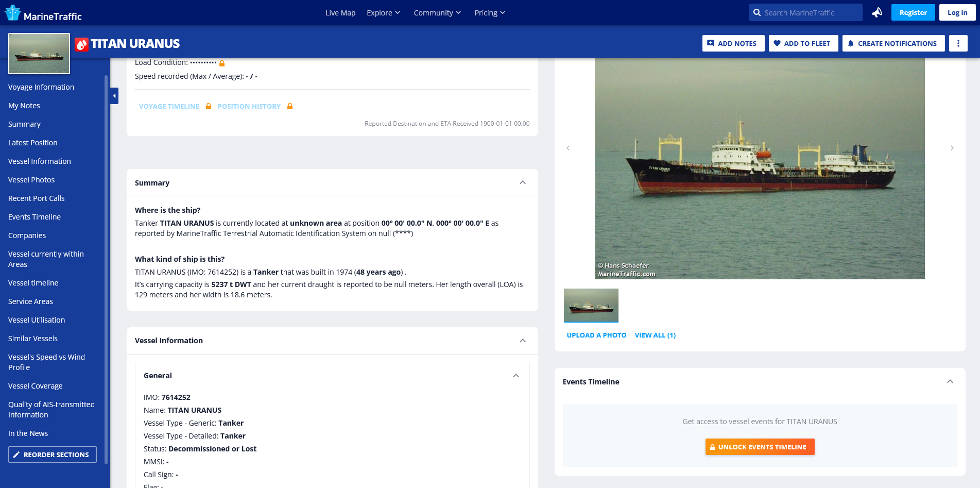Click the search magnifier icon

click(x=757, y=12)
